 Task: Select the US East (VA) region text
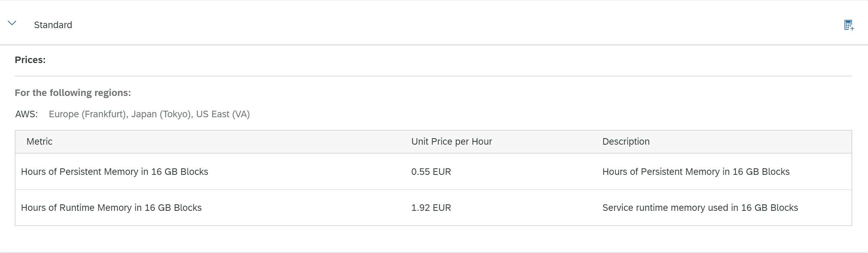[223, 114]
